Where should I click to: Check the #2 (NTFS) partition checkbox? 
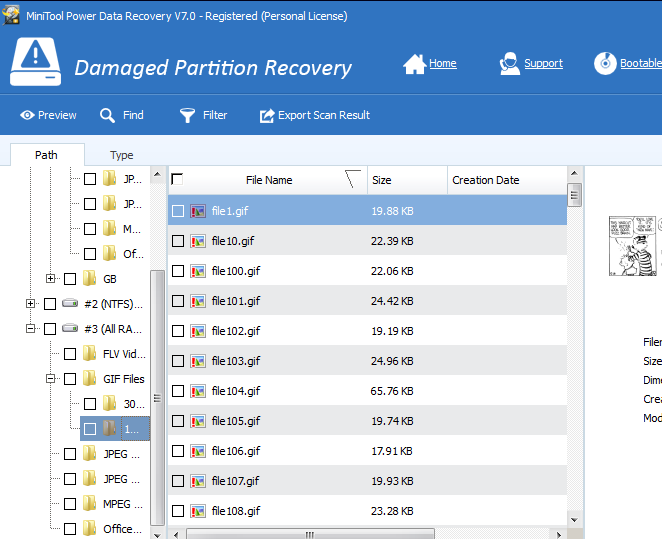tap(50, 303)
